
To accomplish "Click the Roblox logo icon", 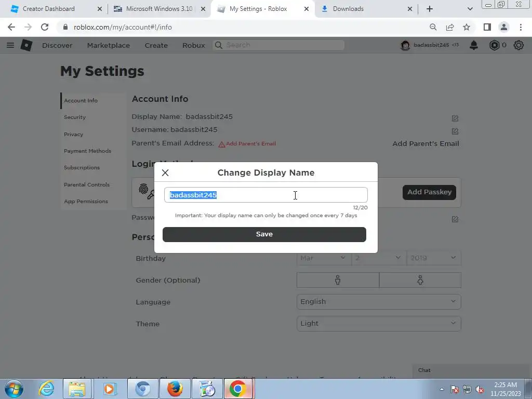I will coord(26,45).
